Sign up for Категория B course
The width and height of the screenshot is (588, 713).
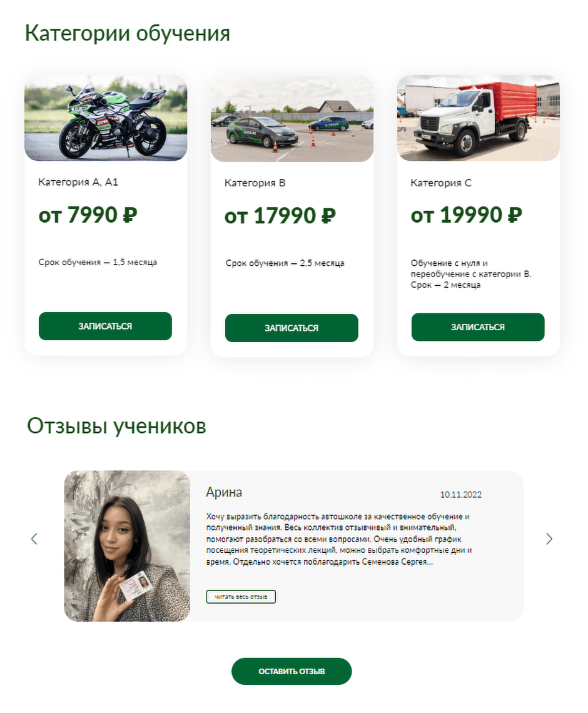point(291,328)
